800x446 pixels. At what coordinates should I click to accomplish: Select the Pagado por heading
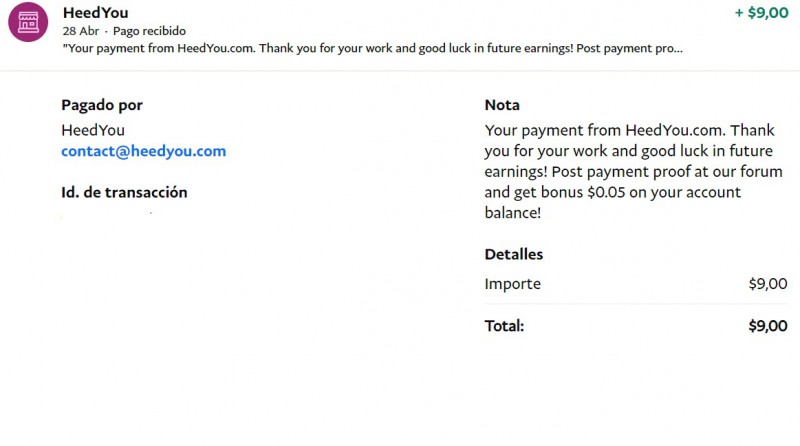coord(101,105)
